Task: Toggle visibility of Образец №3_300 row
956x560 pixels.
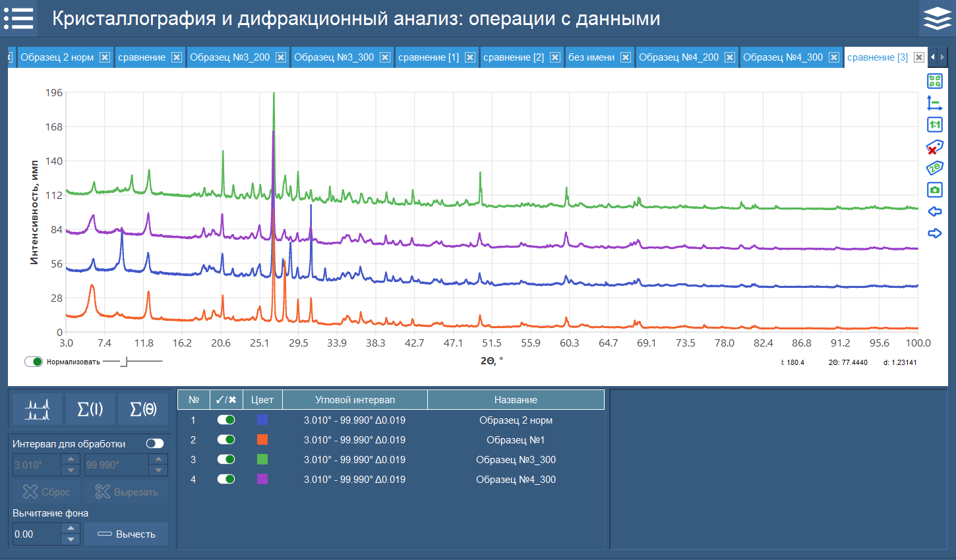Action: tap(226, 459)
